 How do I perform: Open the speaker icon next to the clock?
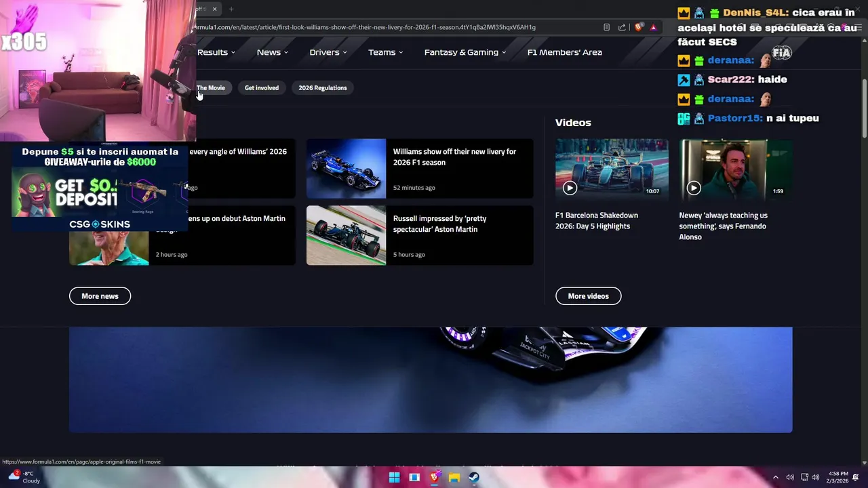coord(815,477)
